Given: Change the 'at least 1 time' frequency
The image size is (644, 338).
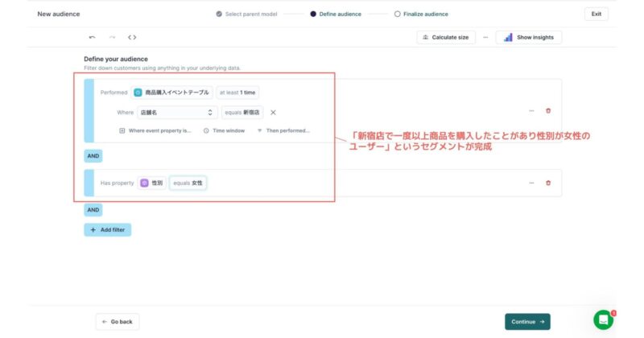Looking at the screenshot, I should coord(237,93).
